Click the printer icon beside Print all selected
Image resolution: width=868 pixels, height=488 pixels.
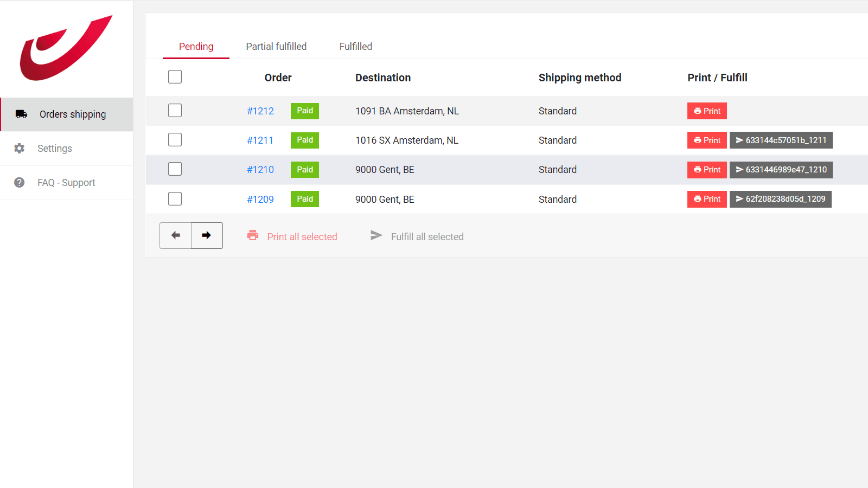[x=253, y=235]
